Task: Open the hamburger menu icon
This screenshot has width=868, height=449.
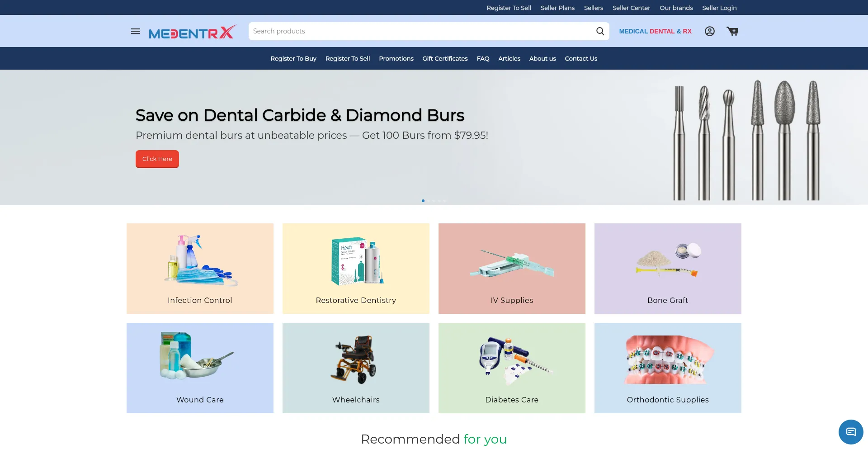Action: coord(136,31)
